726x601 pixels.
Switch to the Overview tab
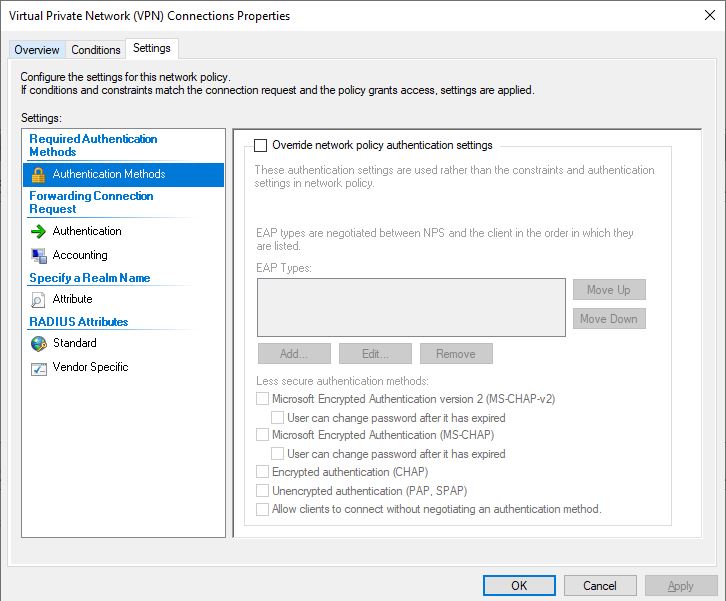point(37,50)
